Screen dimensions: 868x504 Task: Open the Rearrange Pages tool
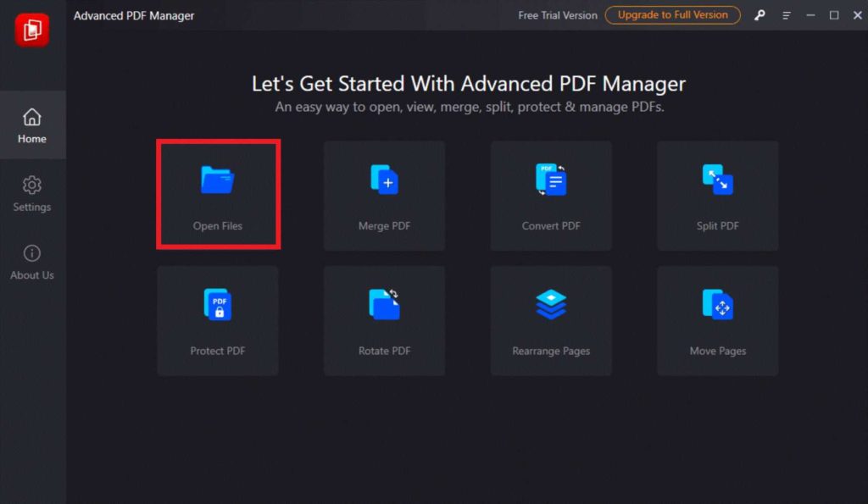tap(551, 321)
